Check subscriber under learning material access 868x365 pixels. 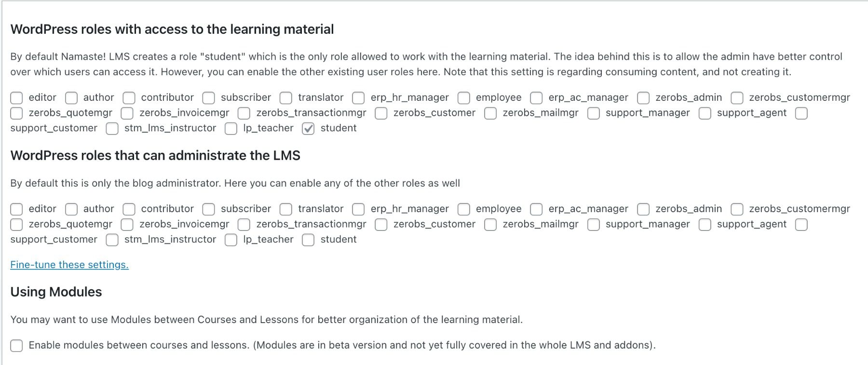tap(208, 98)
